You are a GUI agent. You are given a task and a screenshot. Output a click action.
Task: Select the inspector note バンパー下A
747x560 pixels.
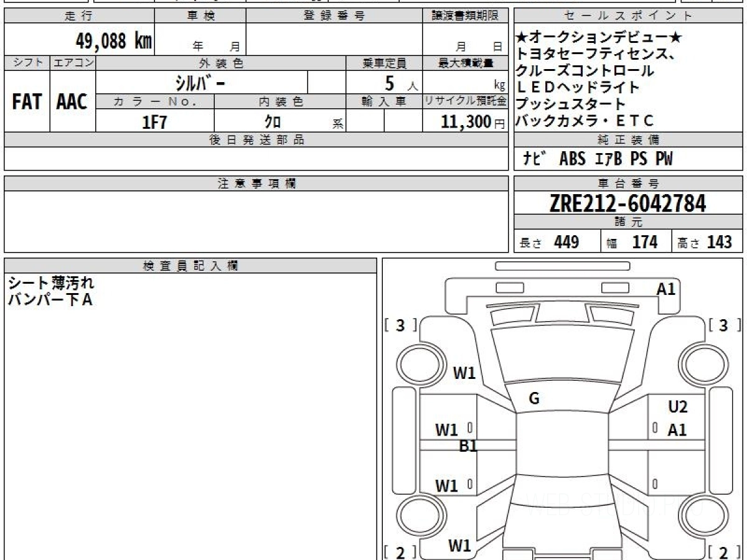(x=50, y=300)
